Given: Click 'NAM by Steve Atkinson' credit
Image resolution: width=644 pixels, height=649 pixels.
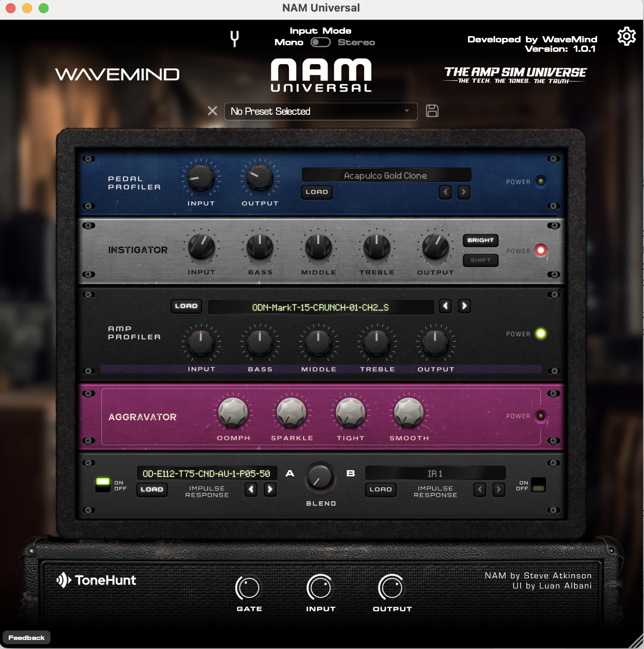Looking at the screenshot, I should click(538, 576).
